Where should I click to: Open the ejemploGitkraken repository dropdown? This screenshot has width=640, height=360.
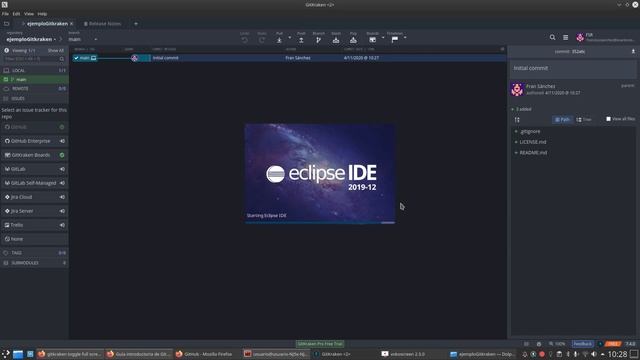point(31,39)
